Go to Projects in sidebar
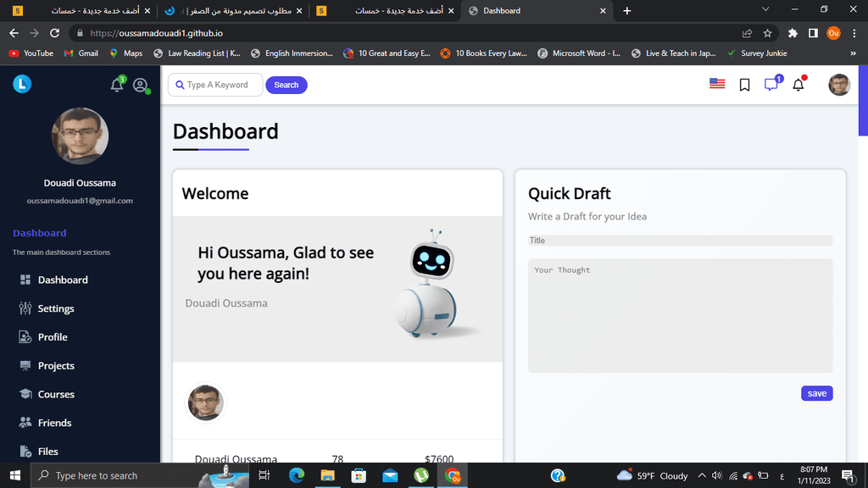This screenshot has height=488, width=868. pos(56,366)
